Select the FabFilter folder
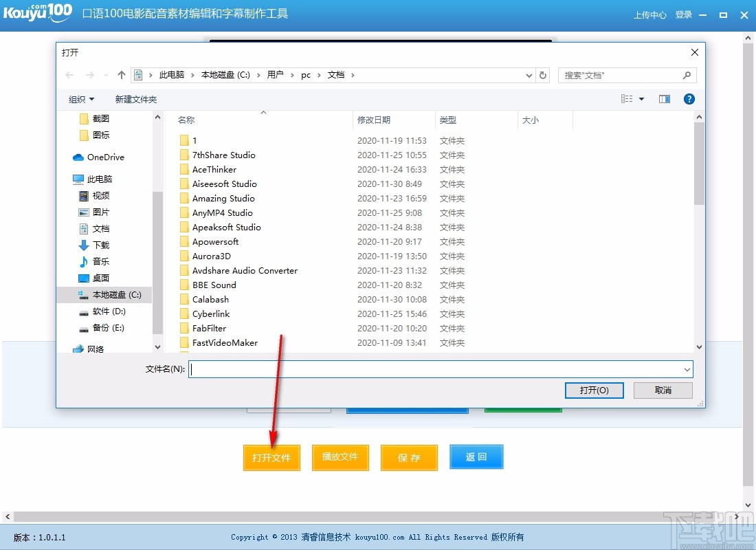The height and width of the screenshot is (550, 756). pos(203,329)
